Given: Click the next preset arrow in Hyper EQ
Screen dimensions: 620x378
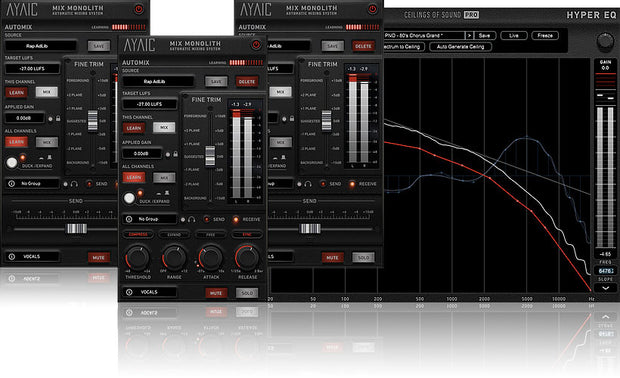Looking at the screenshot, I should 469,36.
